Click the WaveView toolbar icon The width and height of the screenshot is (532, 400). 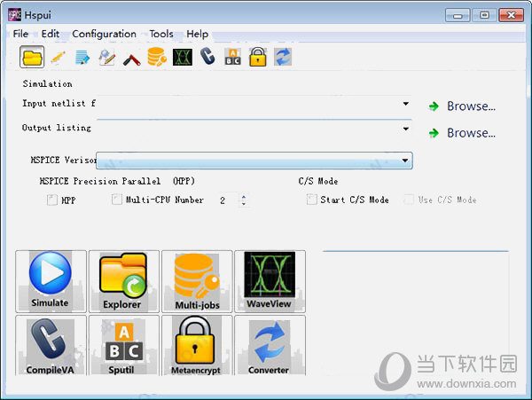point(183,57)
